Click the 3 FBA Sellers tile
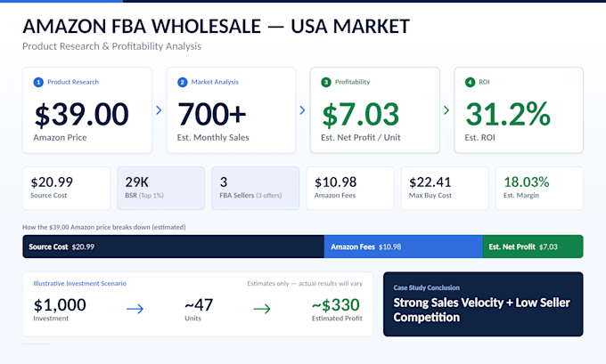 pyautogui.click(x=256, y=189)
